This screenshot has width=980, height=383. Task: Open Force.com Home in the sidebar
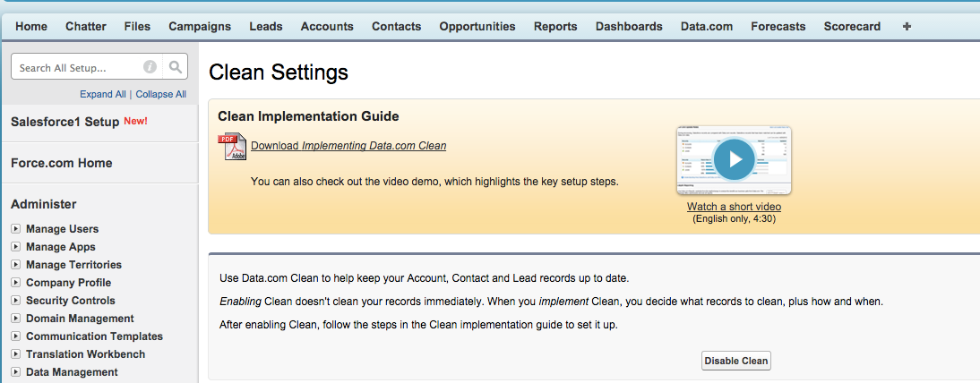tap(62, 163)
